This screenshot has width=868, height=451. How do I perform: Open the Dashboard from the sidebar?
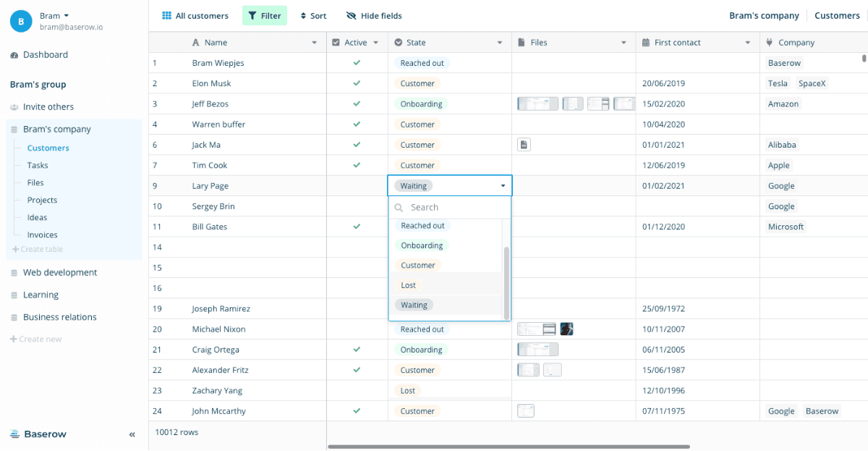pyautogui.click(x=45, y=54)
